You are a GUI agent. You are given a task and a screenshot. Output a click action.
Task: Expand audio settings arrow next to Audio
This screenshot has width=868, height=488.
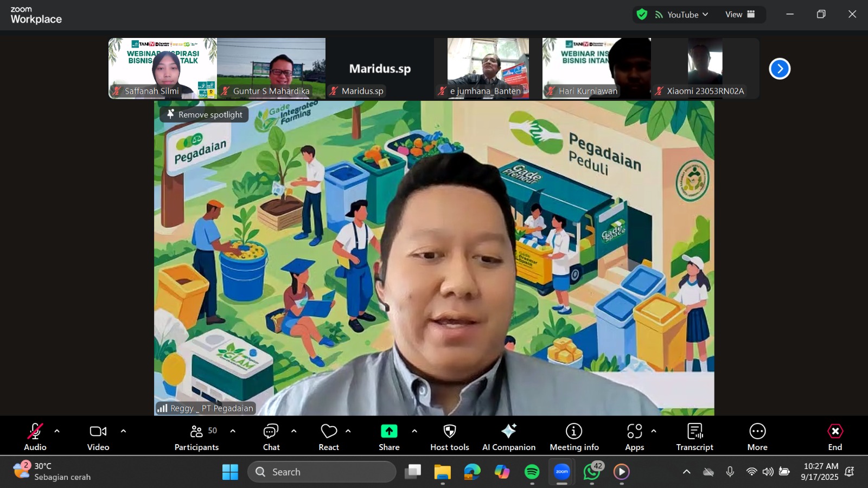point(57,432)
